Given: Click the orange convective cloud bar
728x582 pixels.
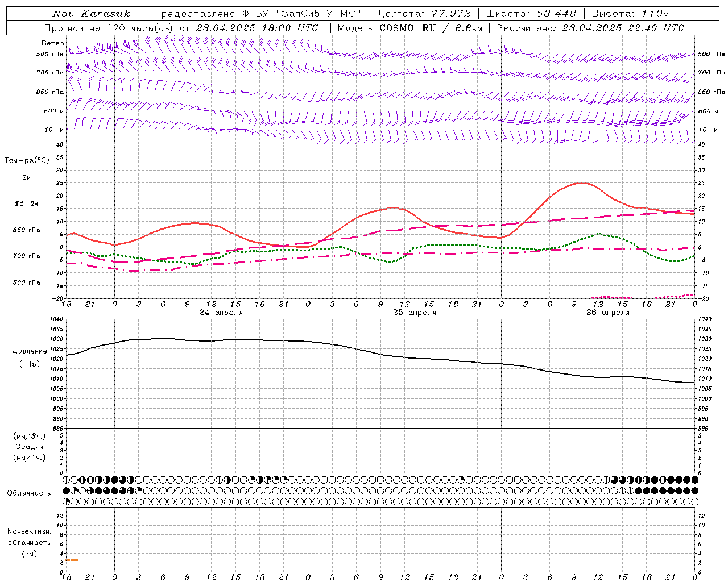Looking at the screenshot, I should (x=72, y=560).
